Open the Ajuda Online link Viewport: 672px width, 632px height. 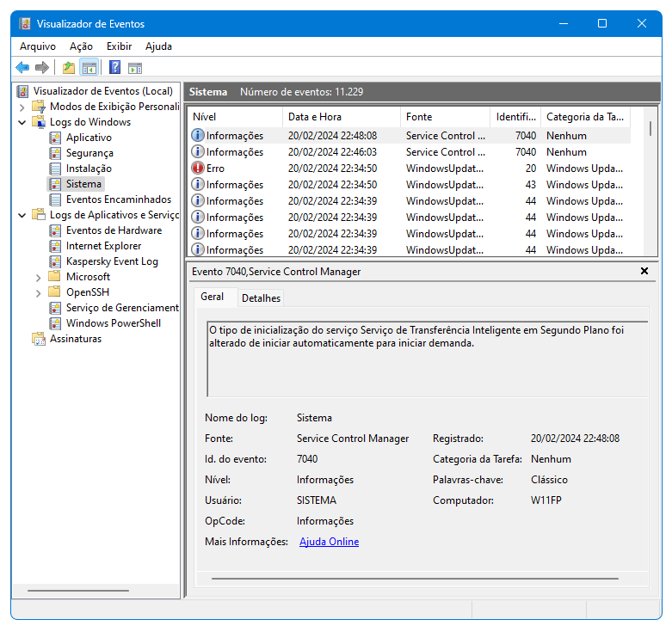[x=330, y=542]
